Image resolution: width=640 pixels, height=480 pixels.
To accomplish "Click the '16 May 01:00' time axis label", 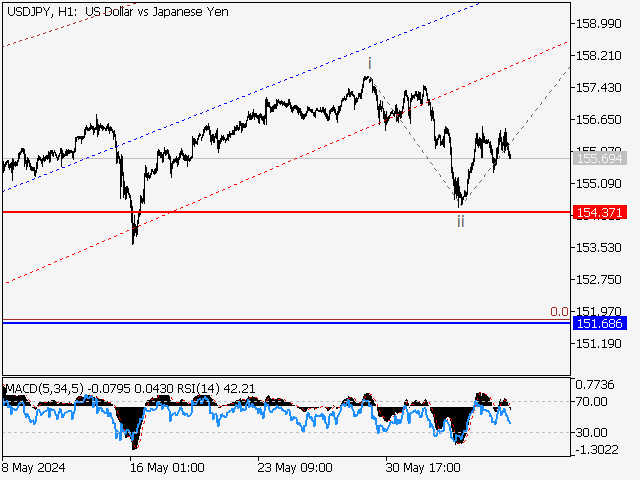I will pos(167,467).
